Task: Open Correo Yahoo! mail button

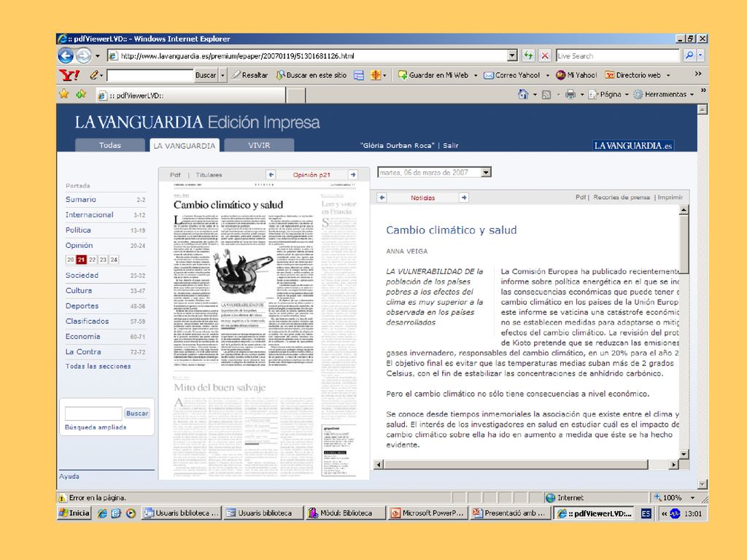Action: click(511, 75)
